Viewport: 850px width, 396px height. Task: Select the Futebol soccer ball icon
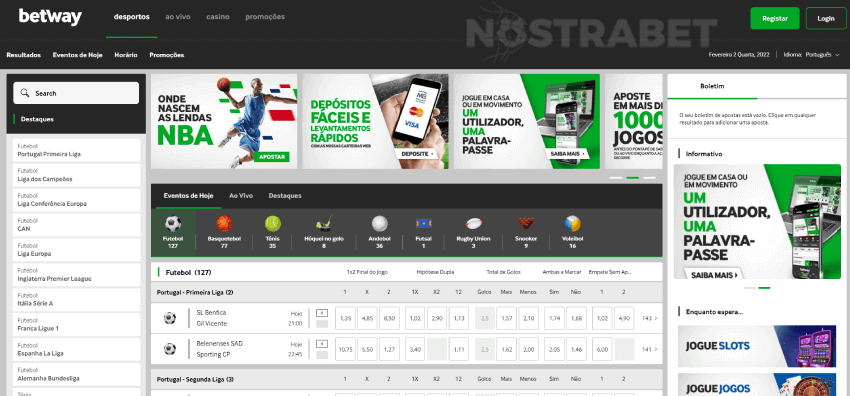pyautogui.click(x=173, y=223)
